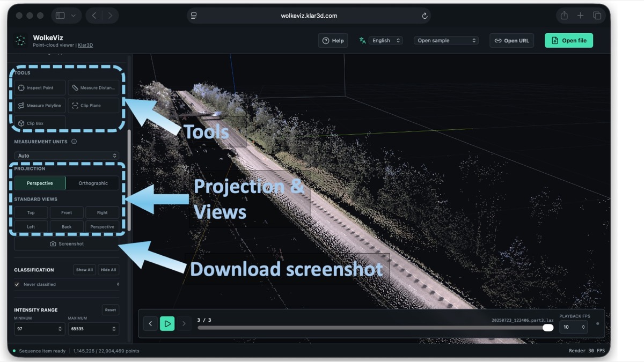Activate the Inspect Point tool
Viewport: 644px width, 362px height.
pyautogui.click(x=40, y=87)
